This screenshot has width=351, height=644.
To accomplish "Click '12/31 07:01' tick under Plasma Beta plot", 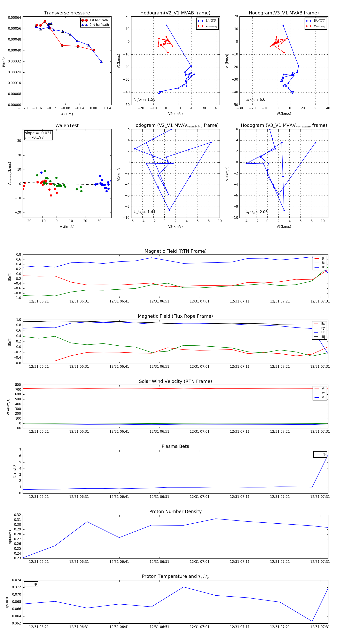I will (x=199, y=497).
